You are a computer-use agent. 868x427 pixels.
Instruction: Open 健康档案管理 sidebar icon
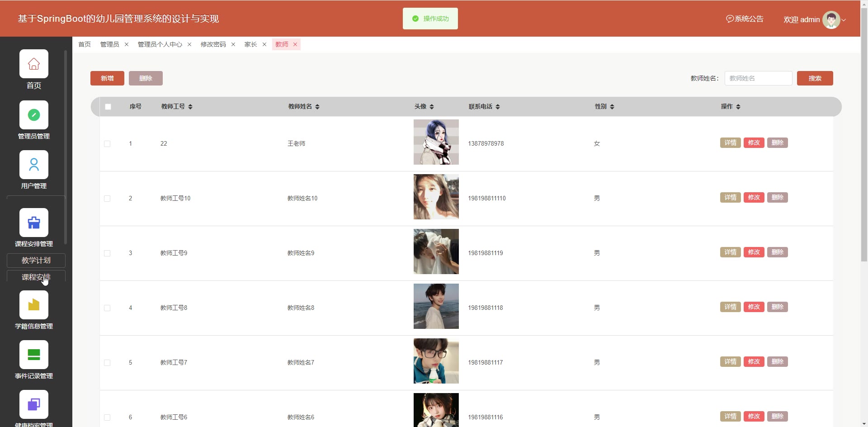point(34,404)
